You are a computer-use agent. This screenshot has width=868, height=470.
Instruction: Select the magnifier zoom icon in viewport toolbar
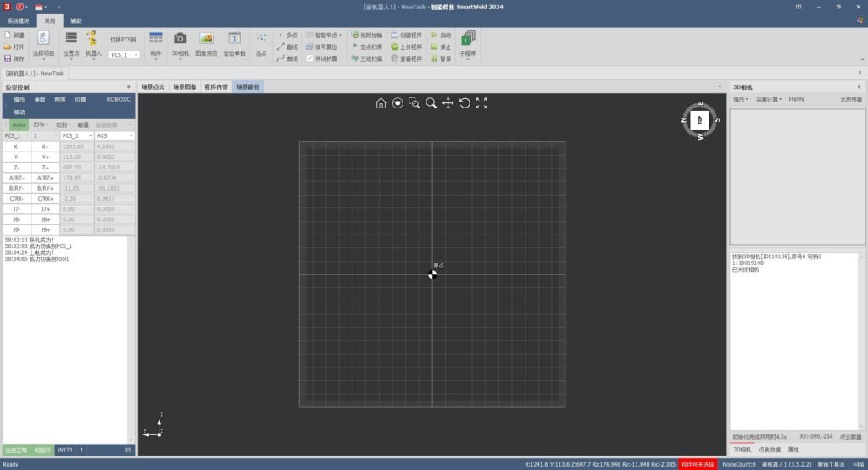tap(431, 102)
